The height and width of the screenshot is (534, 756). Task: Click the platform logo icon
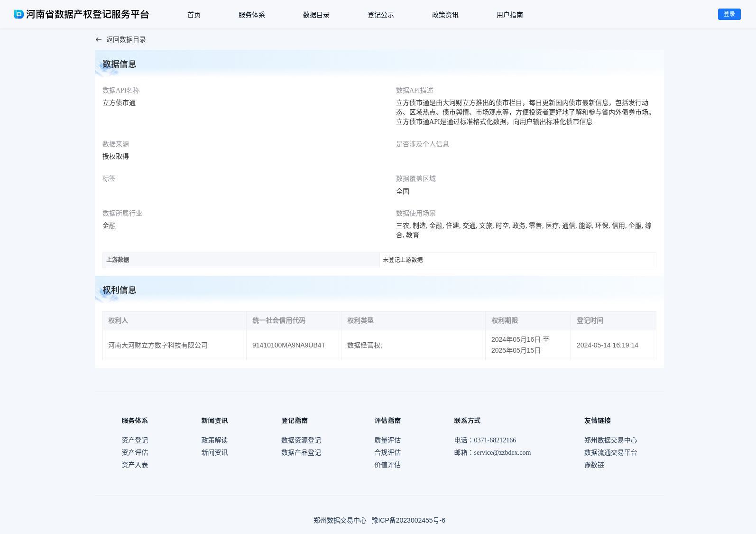pos(19,14)
